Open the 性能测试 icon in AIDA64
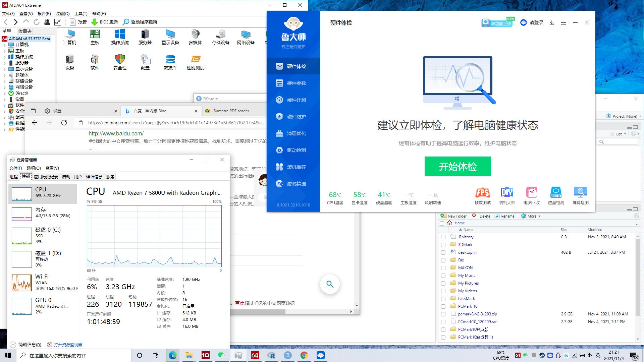Image resolution: width=644 pixels, height=362 pixels. tap(195, 62)
